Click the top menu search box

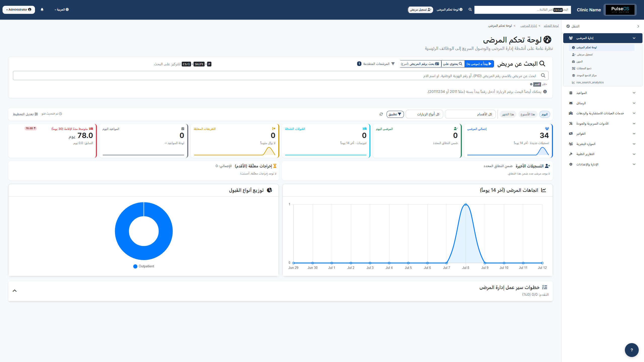pos(522,10)
